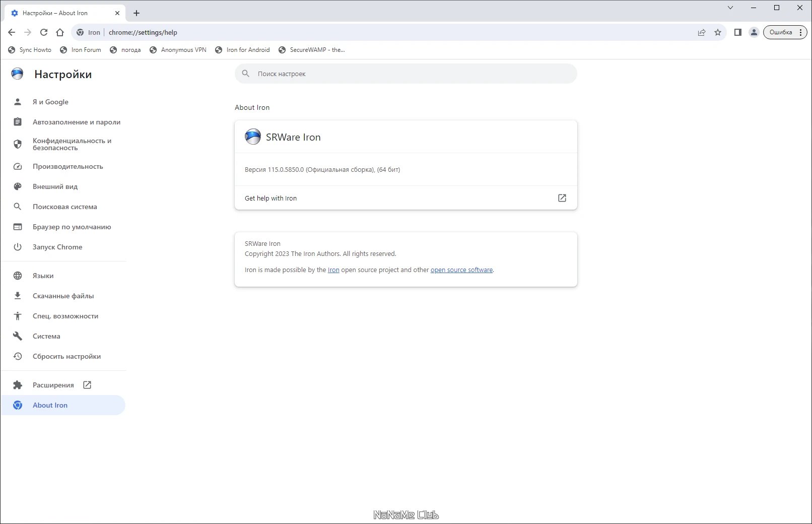Open the Anonymous VPN bookmark

[x=178, y=50]
